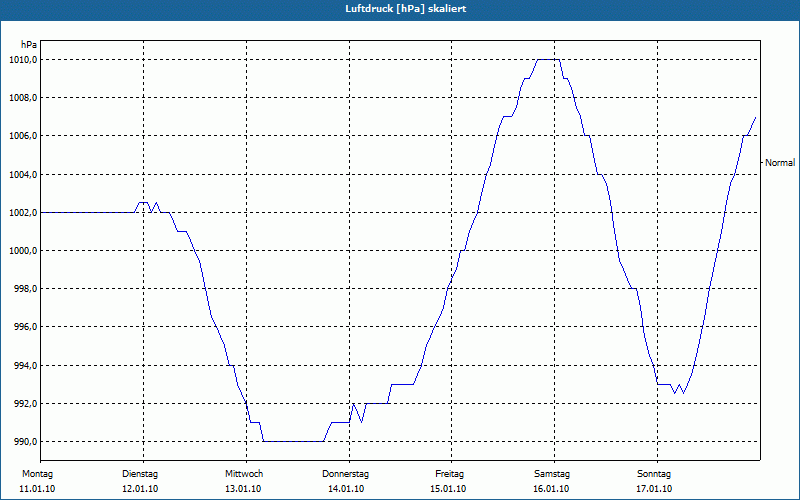
Task: Click the 1008,0 axis value
Action: [x=23, y=97]
